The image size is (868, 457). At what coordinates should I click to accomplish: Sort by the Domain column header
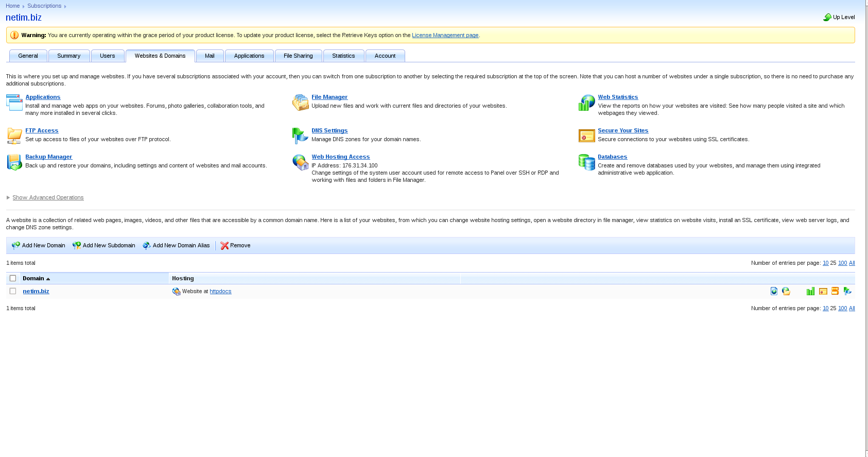[x=33, y=278]
